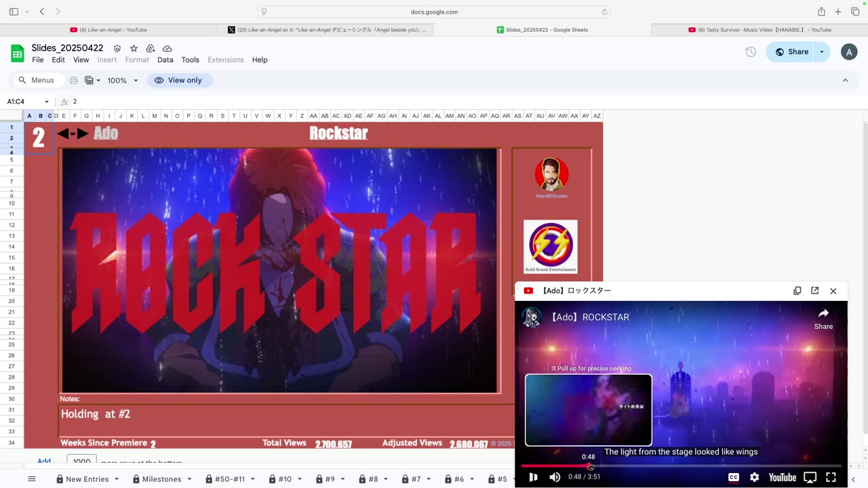Click the 1000 rows input field

pyautogui.click(x=81, y=462)
